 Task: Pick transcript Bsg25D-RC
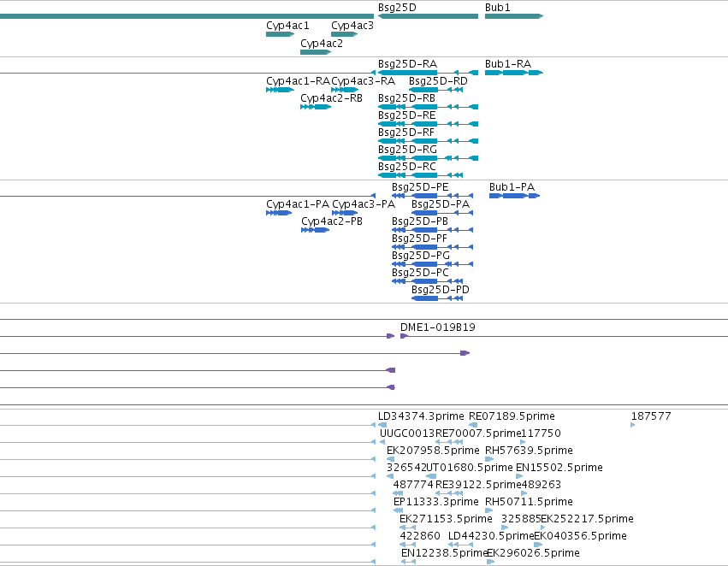pyautogui.click(x=420, y=175)
